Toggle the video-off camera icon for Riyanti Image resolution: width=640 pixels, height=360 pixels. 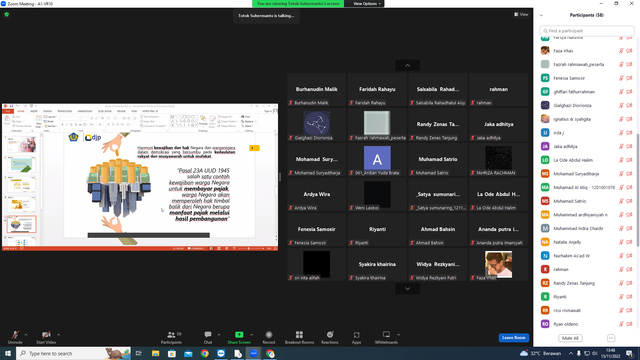[629, 297]
